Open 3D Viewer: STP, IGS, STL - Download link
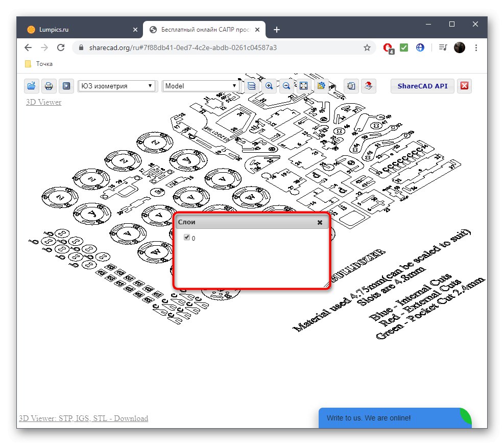 tap(84, 418)
